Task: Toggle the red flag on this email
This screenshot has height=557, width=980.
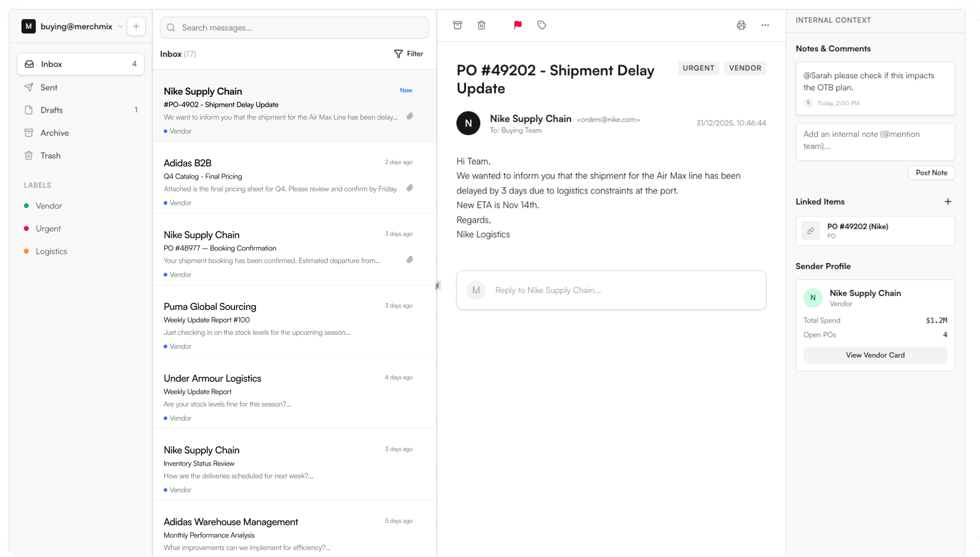Action: point(518,25)
